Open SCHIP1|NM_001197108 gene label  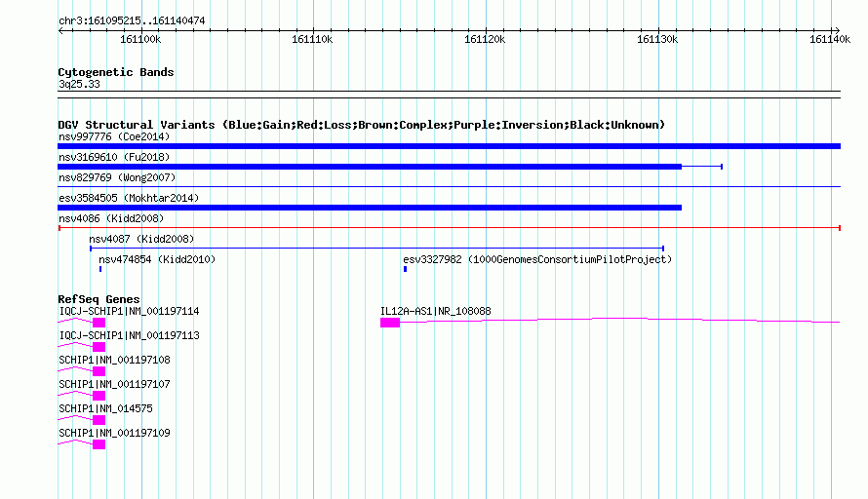click(x=114, y=361)
